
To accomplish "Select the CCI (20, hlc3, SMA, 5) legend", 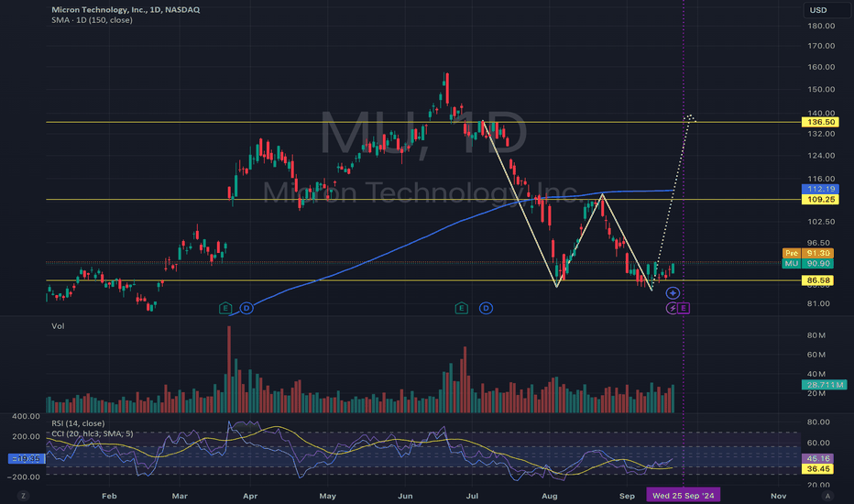I will 92,433.
